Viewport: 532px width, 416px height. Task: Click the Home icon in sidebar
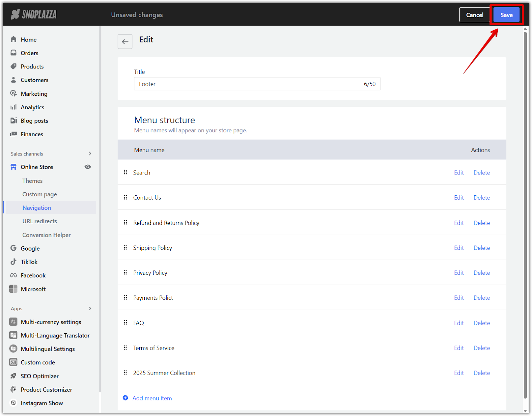[x=13, y=39]
